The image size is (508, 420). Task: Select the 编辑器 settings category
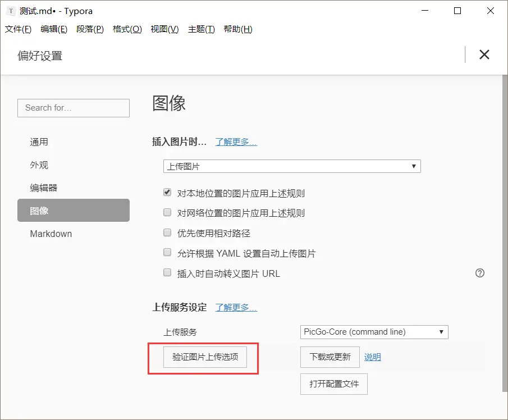pyautogui.click(x=74, y=188)
